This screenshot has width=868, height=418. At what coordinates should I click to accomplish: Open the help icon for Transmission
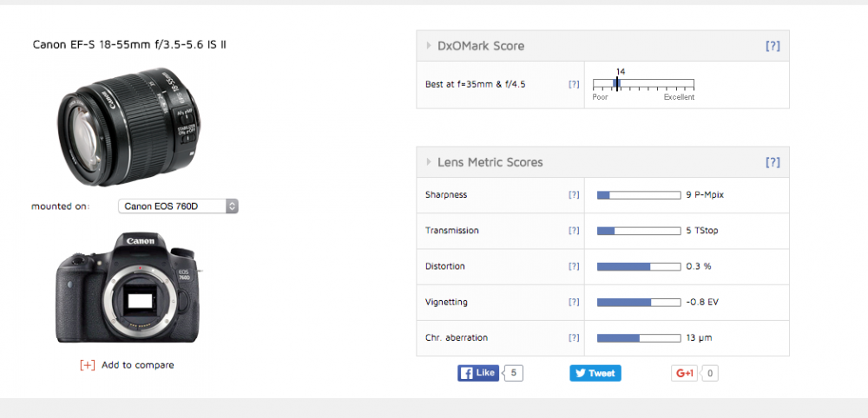click(574, 231)
